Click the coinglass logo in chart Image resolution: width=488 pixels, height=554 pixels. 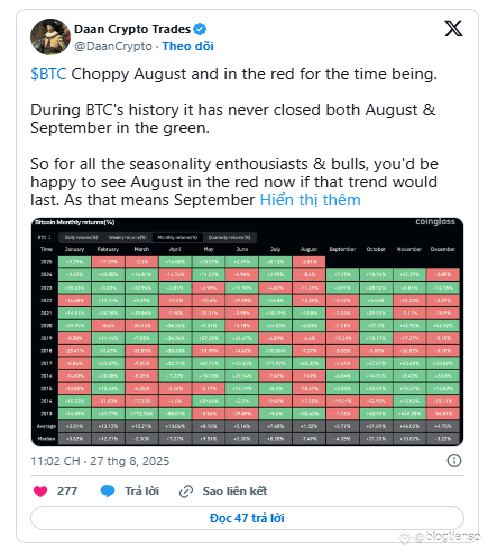pos(435,222)
